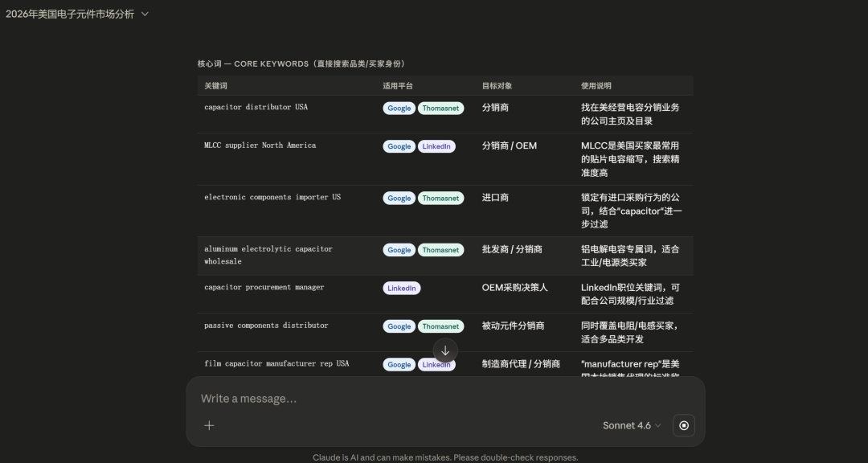
Task: Click keyword text capacitor procurement manager
Action: point(264,288)
